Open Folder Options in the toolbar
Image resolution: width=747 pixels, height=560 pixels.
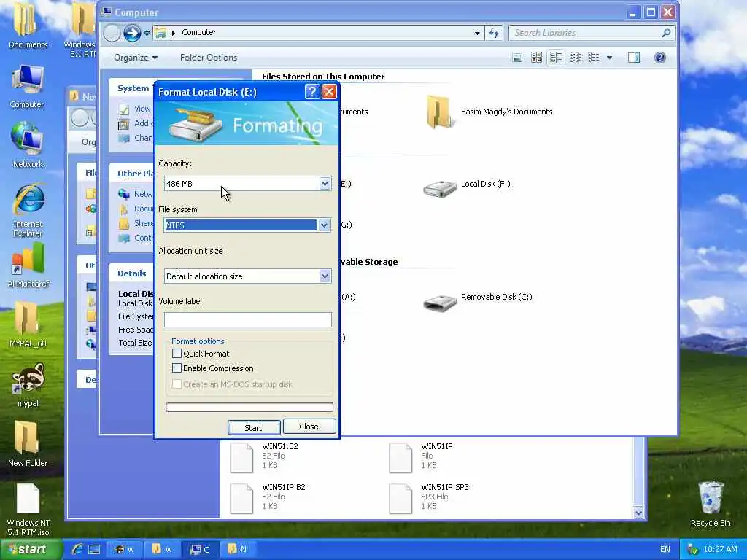[208, 58]
